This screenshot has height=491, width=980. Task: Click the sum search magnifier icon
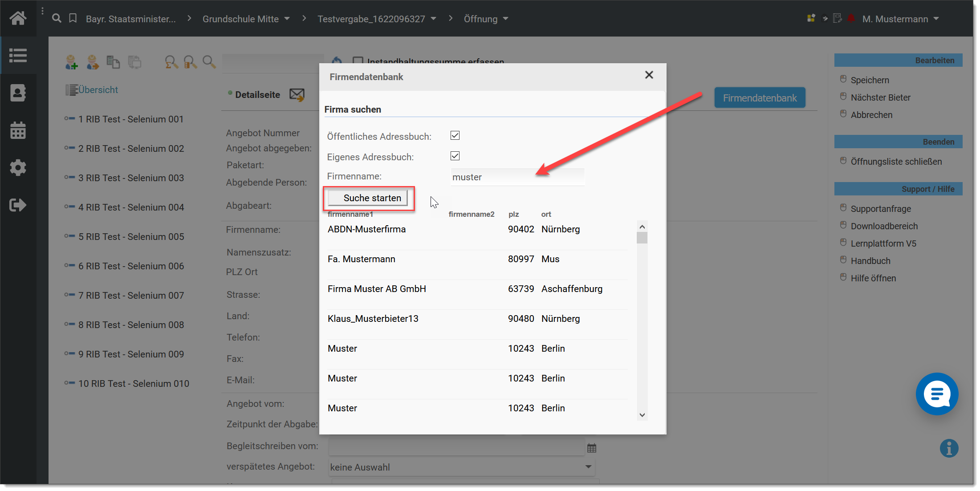(171, 62)
